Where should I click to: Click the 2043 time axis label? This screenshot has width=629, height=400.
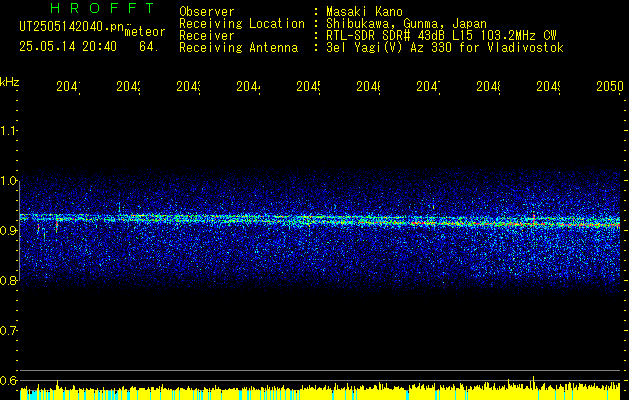click(x=189, y=87)
